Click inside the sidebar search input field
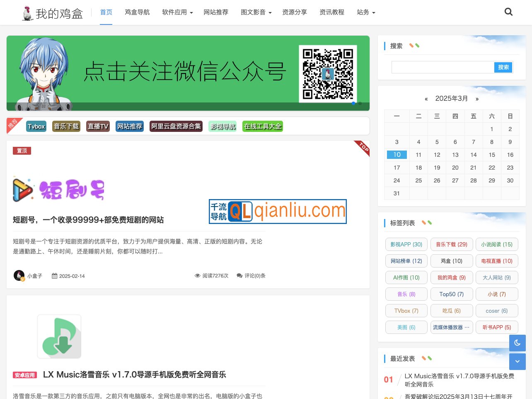 (x=441, y=67)
